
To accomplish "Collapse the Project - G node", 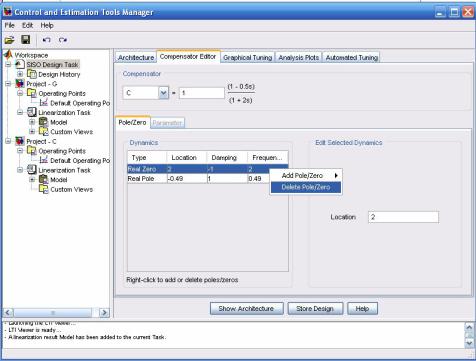I will [8, 84].
